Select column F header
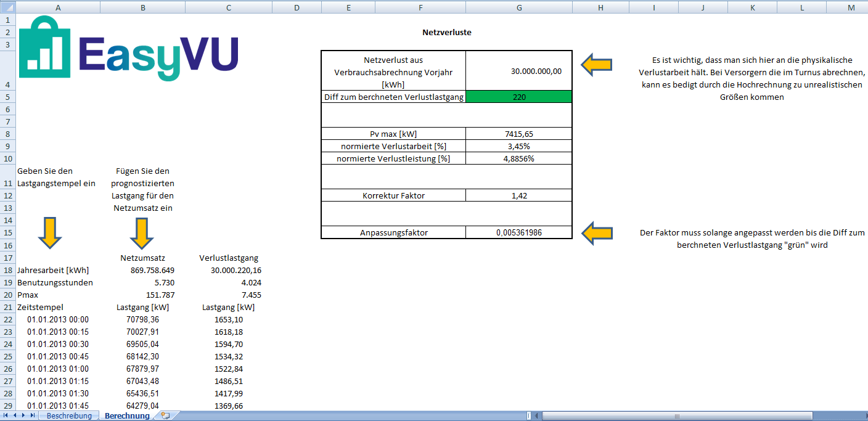868x421 pixels. (x=421, y=7)
